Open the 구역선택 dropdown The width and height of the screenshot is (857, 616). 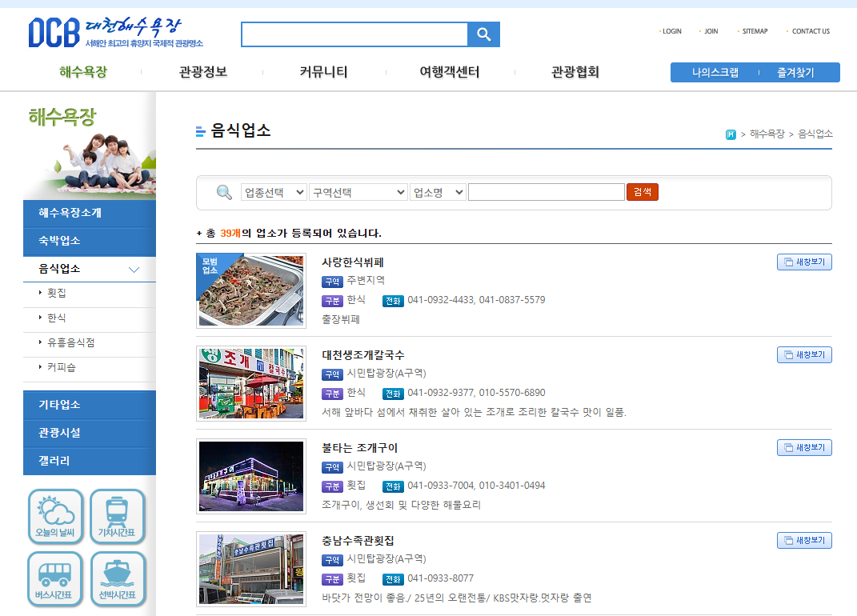358,192
